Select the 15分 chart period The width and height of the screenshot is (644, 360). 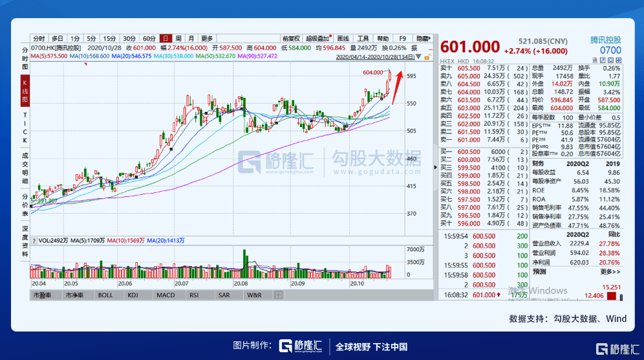click(110, 38)
